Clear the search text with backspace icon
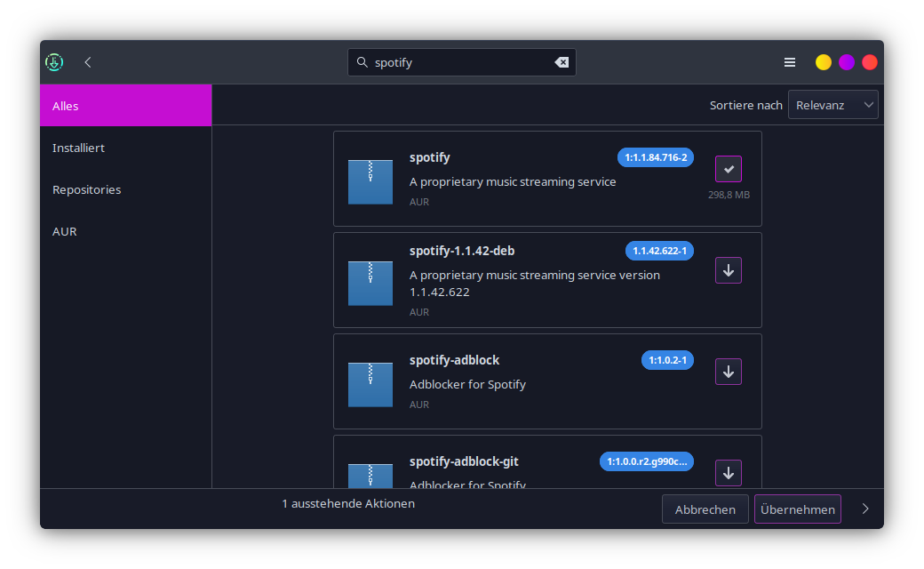This screenshot has height=569, width=924. click(x=562, y=62)
